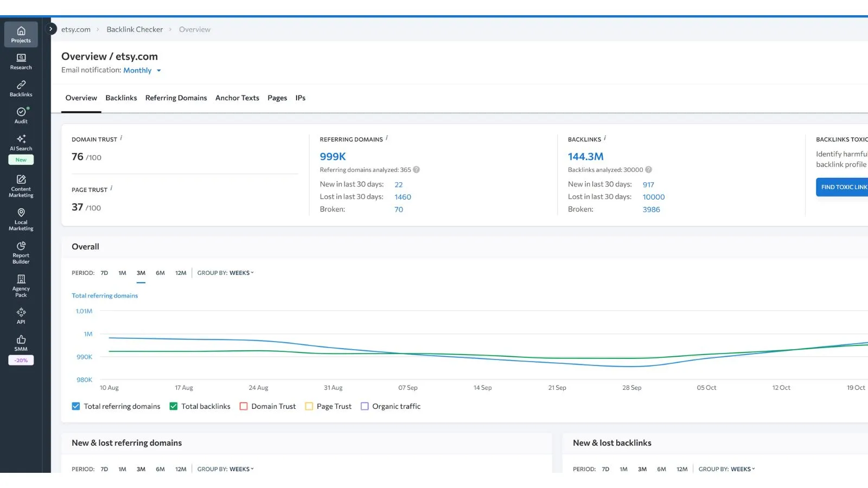Open broken backlinks count 3986
Viewport: 868px width, 488px height.
[x=652, y=210]
